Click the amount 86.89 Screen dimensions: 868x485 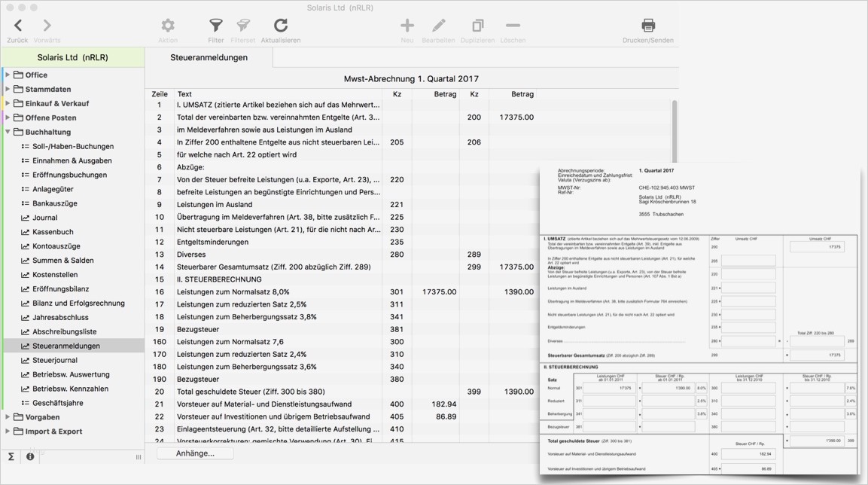tap(446, 416)
